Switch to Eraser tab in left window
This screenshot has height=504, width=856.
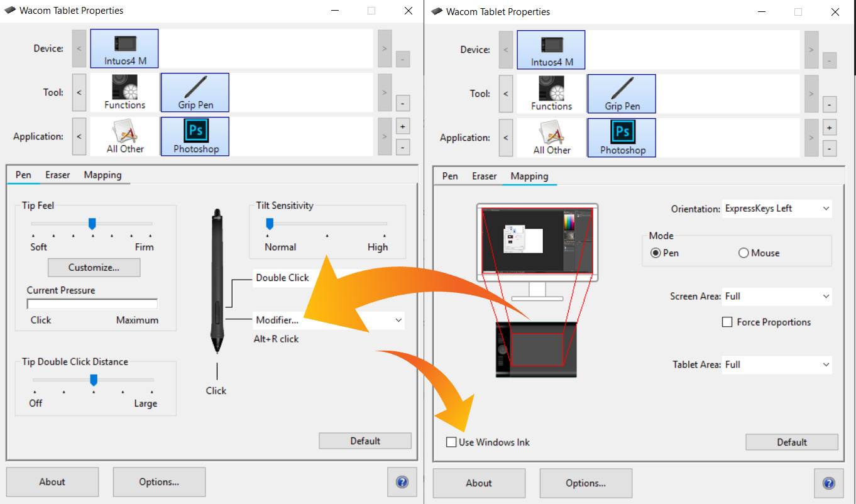click(58, 175)
